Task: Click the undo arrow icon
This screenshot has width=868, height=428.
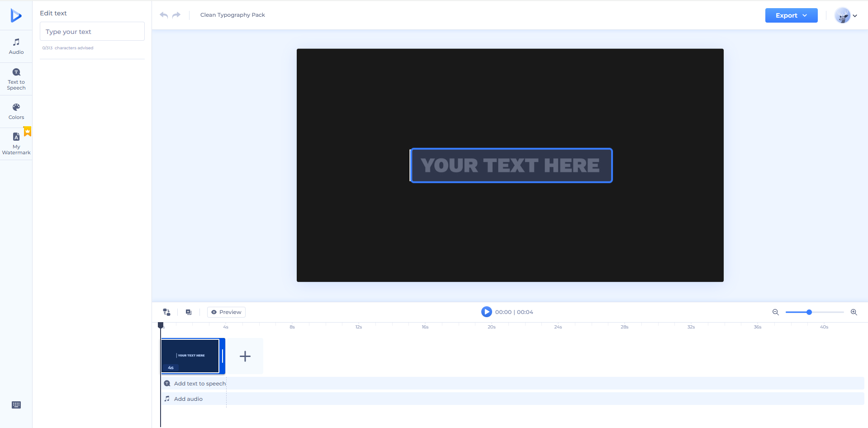Action: tap(163, 14)
